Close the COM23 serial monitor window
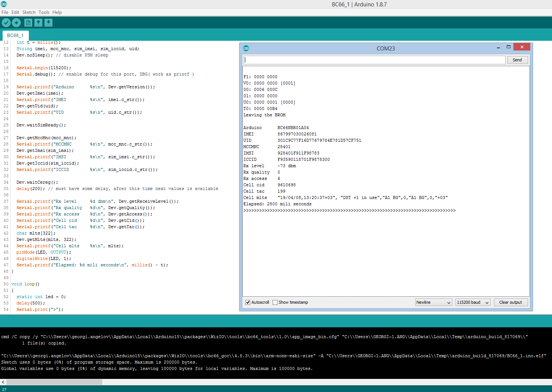Viewport: 552px width, 392px height. [522, 47]
